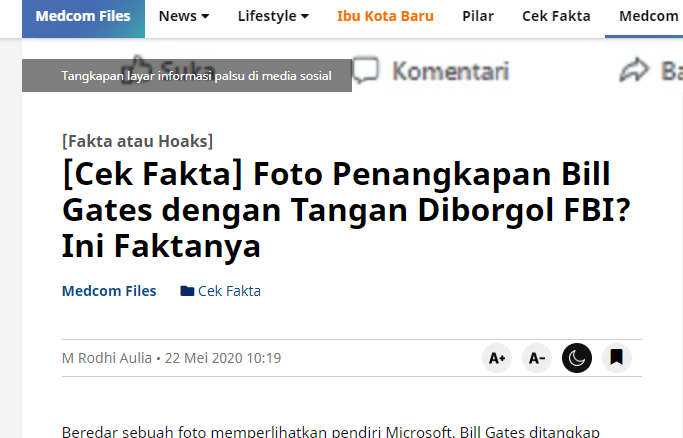Open the Cek Fakta folder link

click(220, 291)
